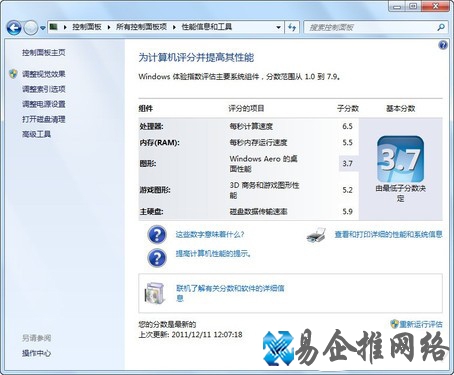Screen dimensions: 454x375
Task: Click the software box icon
Action: (155, 293)
